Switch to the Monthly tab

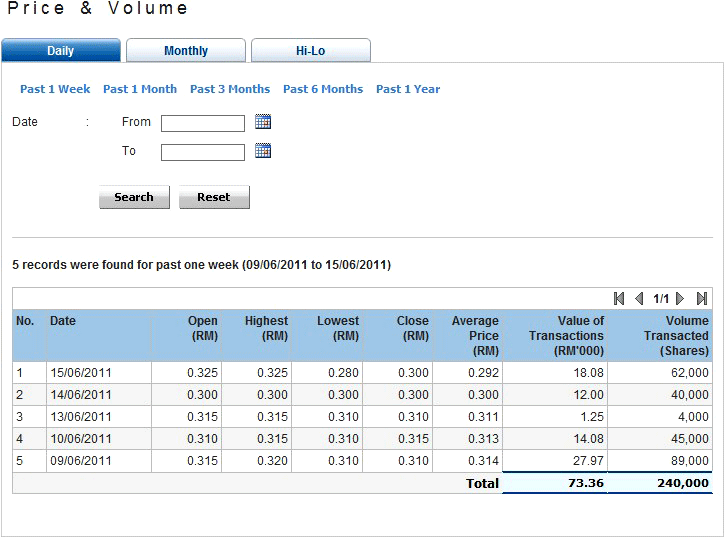click(186, 51)
